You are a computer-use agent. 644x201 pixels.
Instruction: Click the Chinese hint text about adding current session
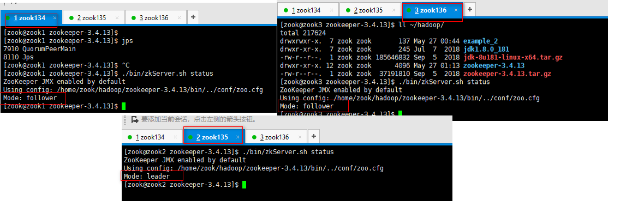[199, 119]
